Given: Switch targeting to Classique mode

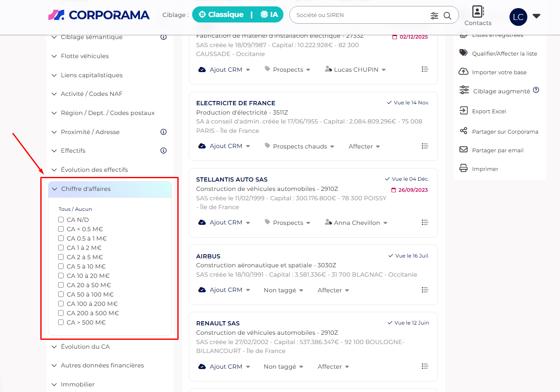Looking at the screenshot, I should tap(221, 15).
